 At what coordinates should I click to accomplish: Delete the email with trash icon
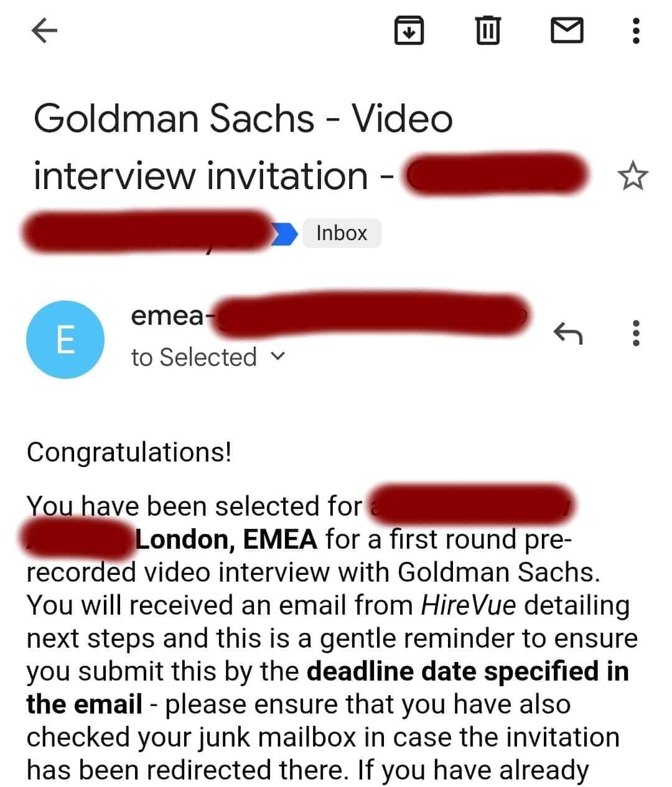click(487, 30)
